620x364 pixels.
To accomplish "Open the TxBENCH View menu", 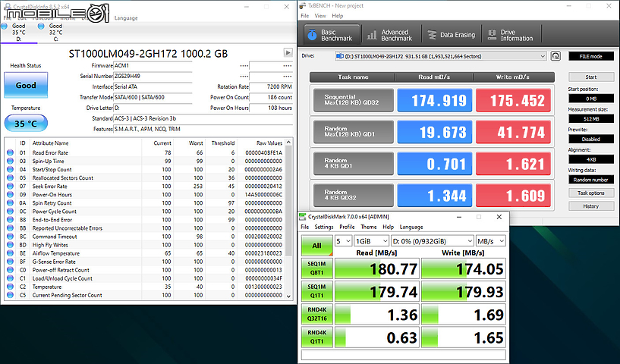I will 320,16.
